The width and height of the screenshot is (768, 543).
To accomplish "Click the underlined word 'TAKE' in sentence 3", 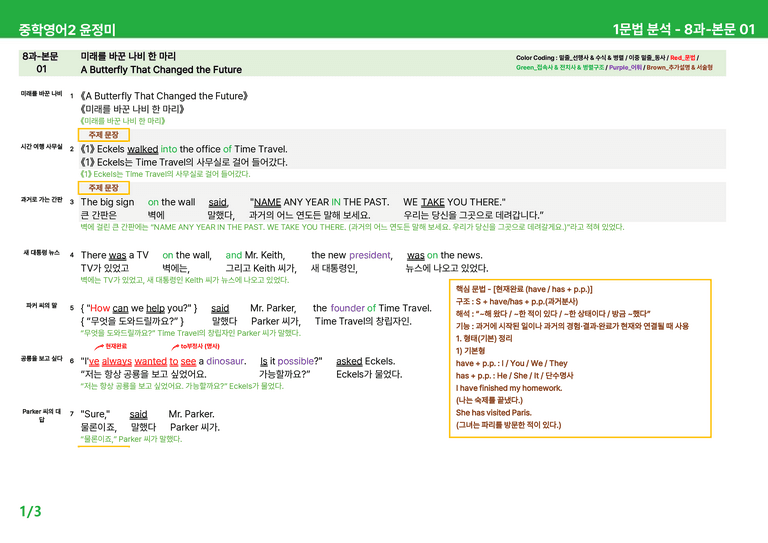I will pos(433,202).
